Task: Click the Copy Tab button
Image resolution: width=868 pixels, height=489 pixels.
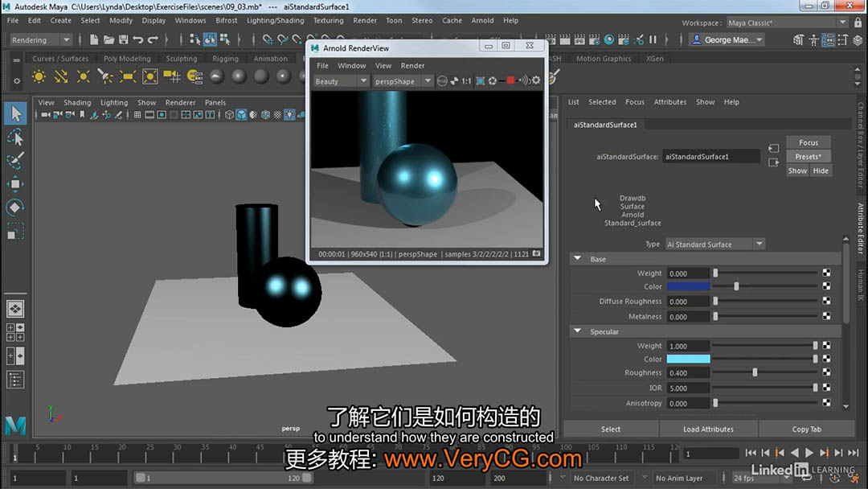Action: pyautogui.click(x=807, y=429)
